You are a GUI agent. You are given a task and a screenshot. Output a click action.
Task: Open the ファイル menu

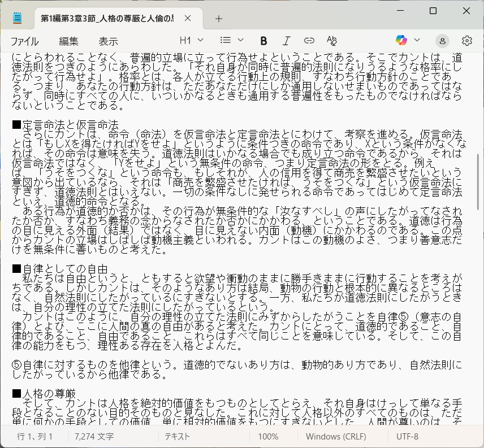[25, 41]
